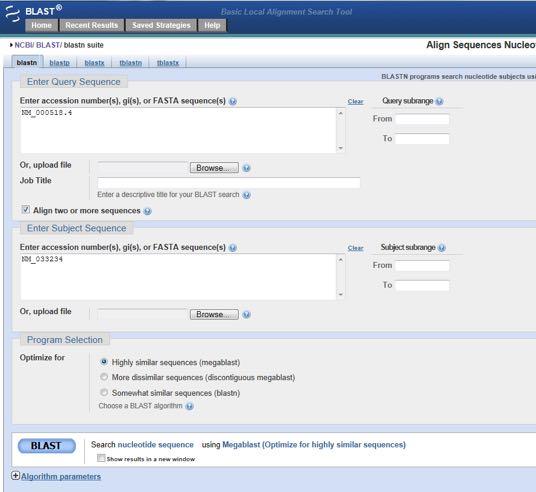536x492 pixels.
Task: Select Somewhat similar sequences (blastn) option
Action: pyautogui.click(x=104, y=392)
